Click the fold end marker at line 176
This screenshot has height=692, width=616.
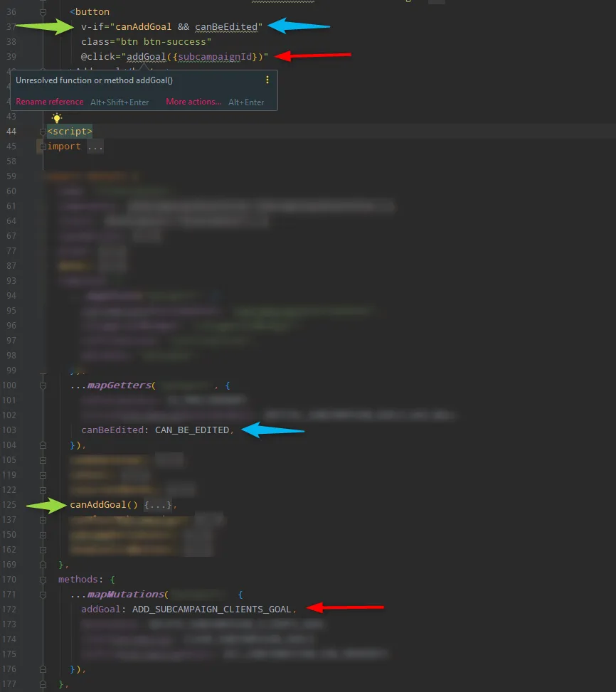click(x=43, y=669)
